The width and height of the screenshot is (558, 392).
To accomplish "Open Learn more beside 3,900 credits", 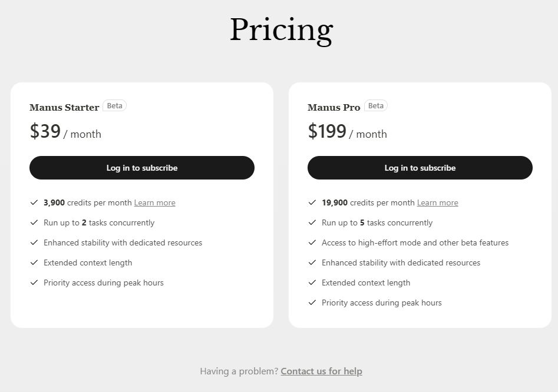I will pyautogui.click(x=154, y=203).
